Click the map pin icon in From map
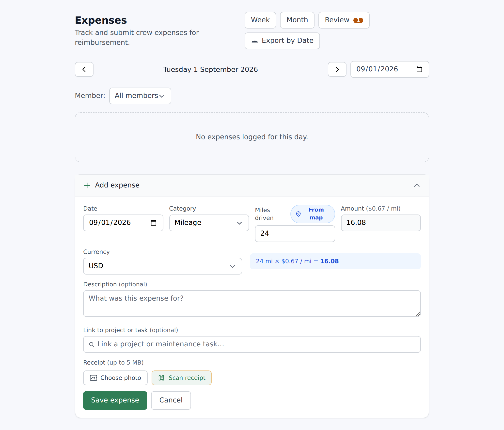Screen dimensions: 504x430 pos(298,214)
